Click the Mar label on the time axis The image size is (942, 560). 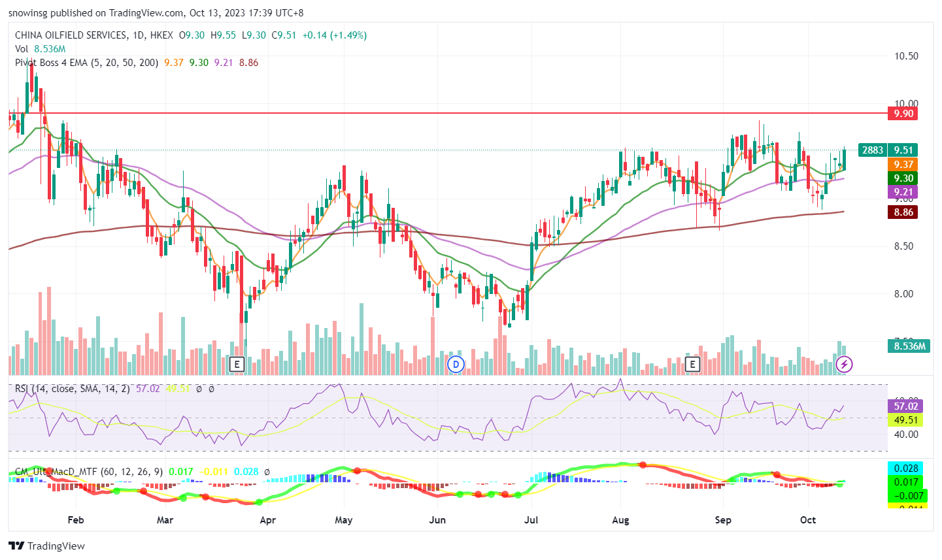click(x=165, y=520)
